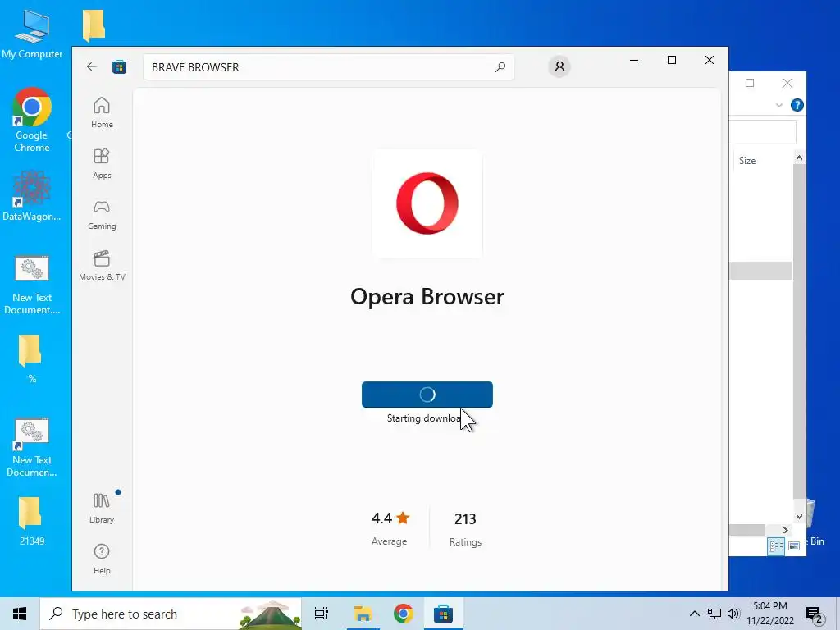Screen dimensions: 840x630
Task: Maximize the Microsoft Store window
Action: coord(671,60)
